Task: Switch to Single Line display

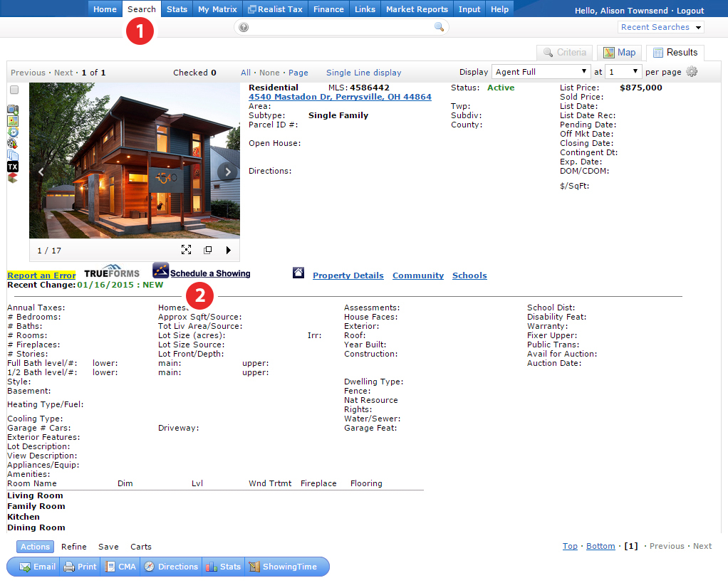Action: (x=363, y=73)
